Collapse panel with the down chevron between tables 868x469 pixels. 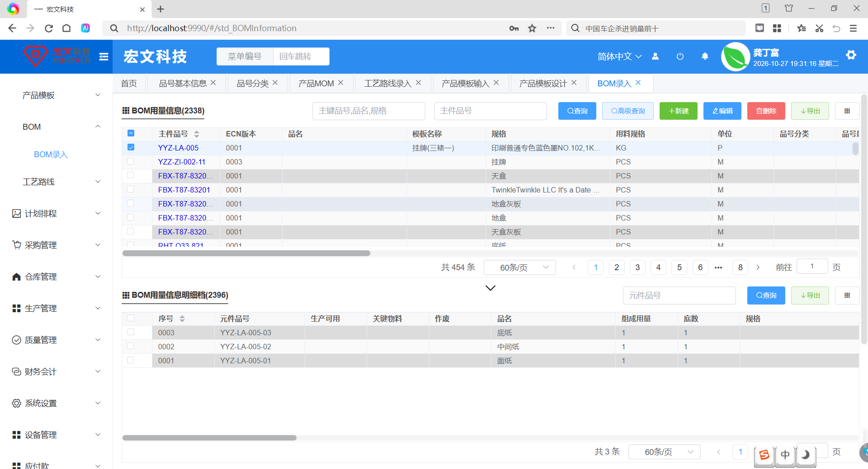point(491,288)
